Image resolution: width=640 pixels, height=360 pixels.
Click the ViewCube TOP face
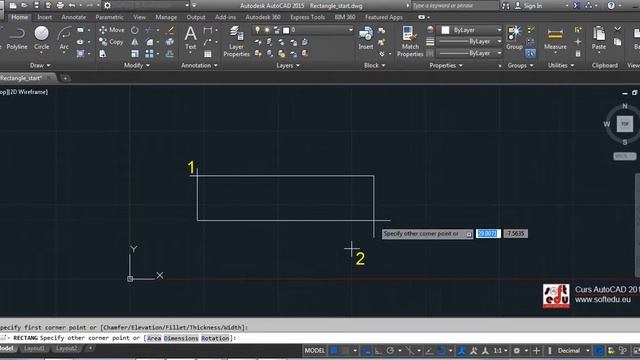[624, 124]
